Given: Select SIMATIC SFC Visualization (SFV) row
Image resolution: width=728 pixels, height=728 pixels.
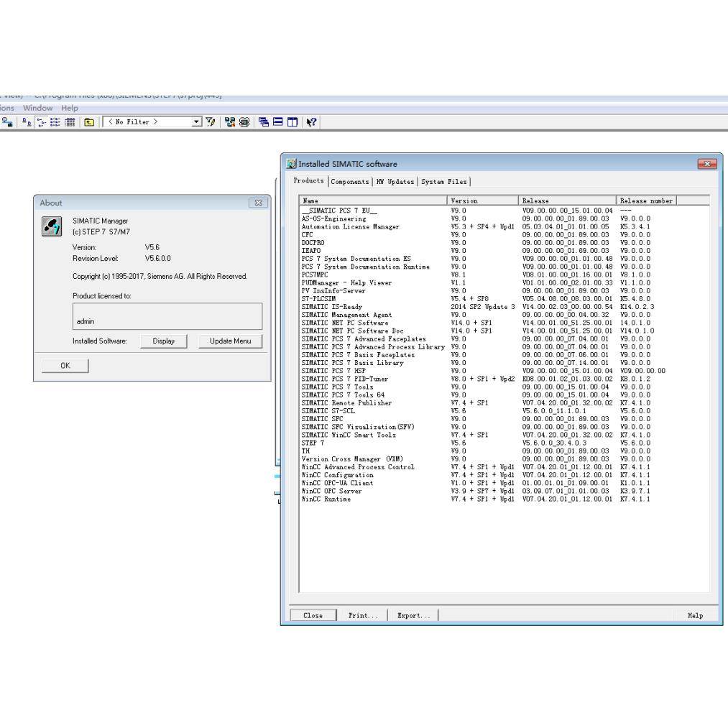Looking at the screenshot, I should point(504,427).
